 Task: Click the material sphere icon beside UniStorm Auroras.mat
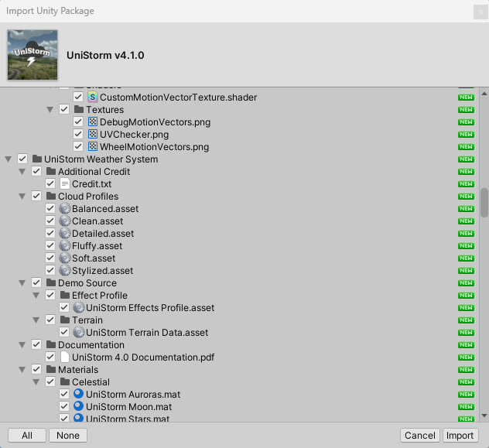(79, 394)
